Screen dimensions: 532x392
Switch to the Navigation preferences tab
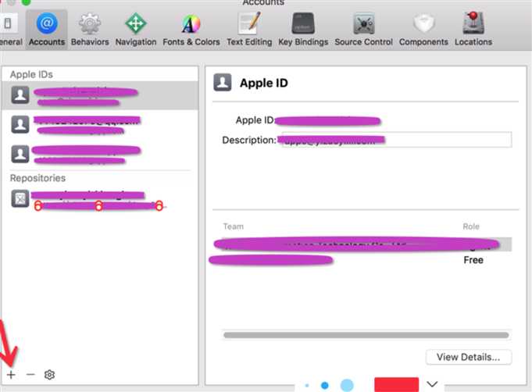pyautogui.click(x=136, y=30)
